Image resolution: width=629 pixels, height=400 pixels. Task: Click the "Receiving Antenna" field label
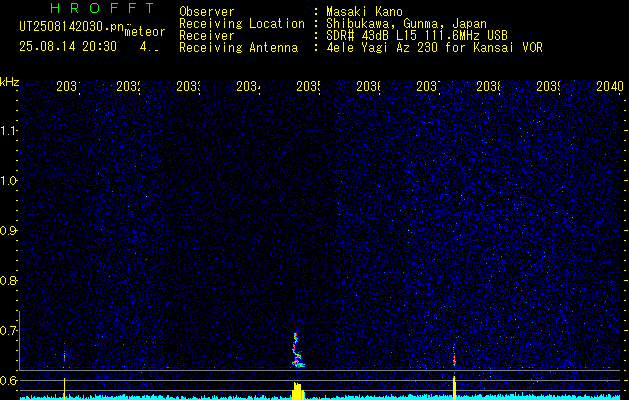click(238, 48)
